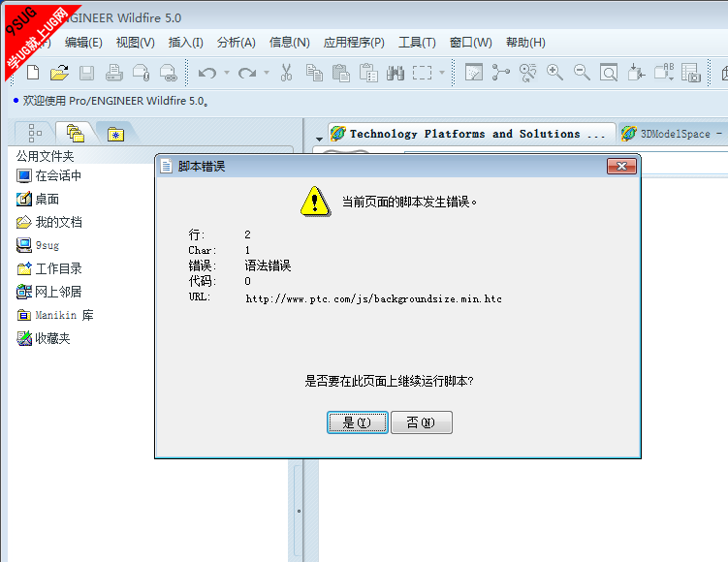
Task: Select the Technology Platforms and Solutions browser tab
Action: pyautogui.click(x=472, y=134)
